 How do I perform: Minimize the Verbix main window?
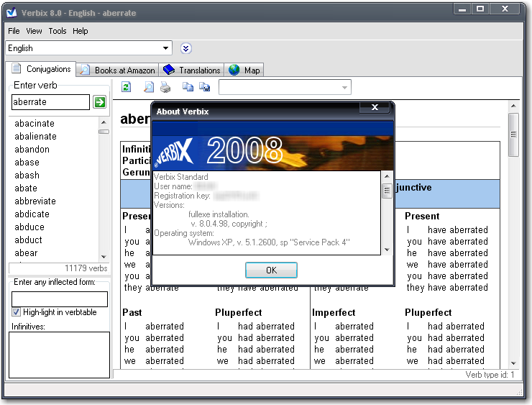click(x=462, y=9)
